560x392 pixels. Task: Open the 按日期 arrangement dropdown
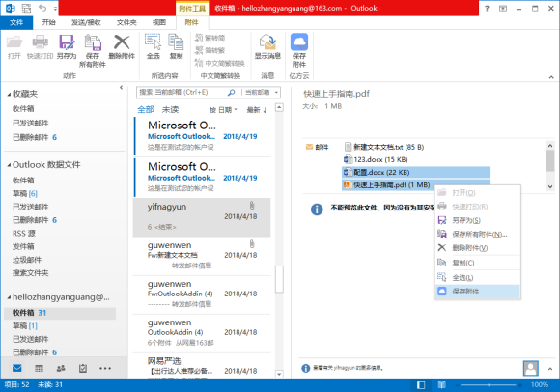click(x=223, y=110)
